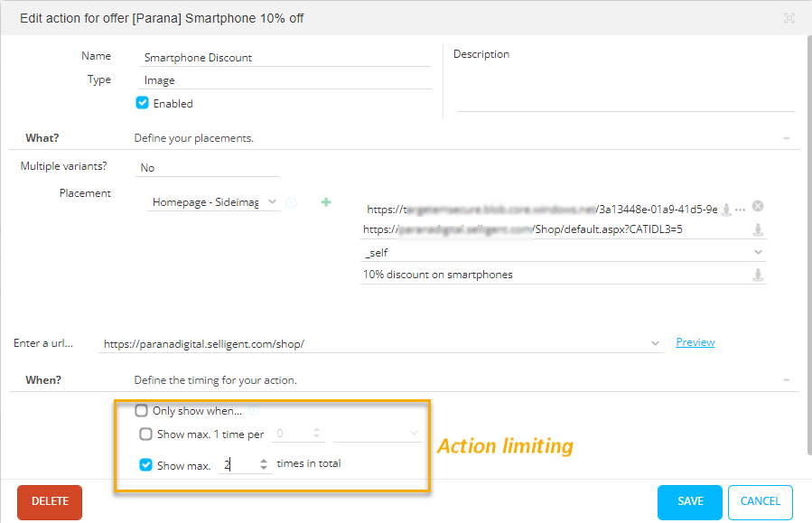This screenshot has height=523, width=812.
Task: Open the Enter a url dropdown
Action: [x=655, y=344]
